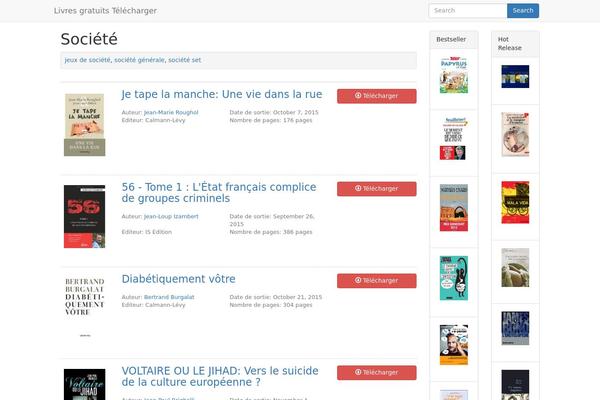Open blue James Hot Release cover

[x=515, y=328]
